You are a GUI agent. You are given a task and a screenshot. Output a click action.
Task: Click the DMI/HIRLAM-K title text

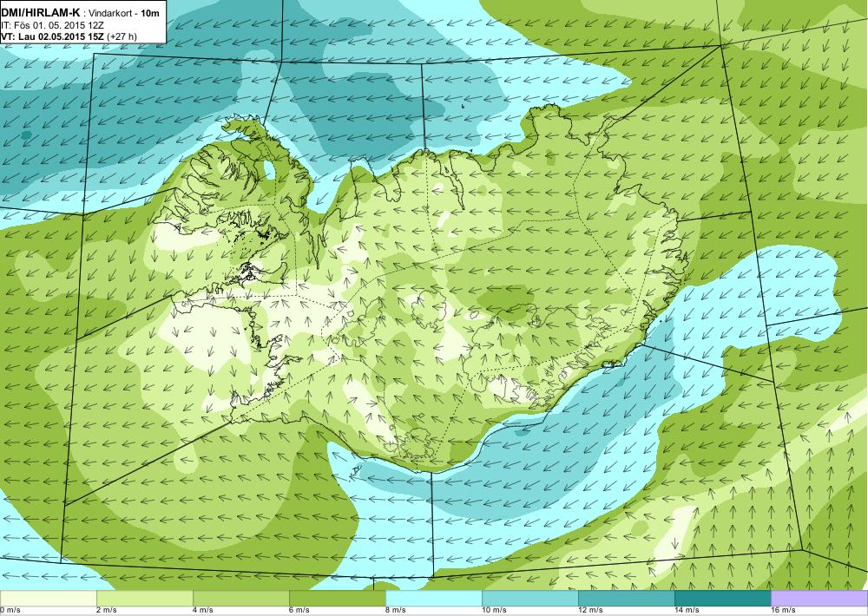[x=41, y=13]
